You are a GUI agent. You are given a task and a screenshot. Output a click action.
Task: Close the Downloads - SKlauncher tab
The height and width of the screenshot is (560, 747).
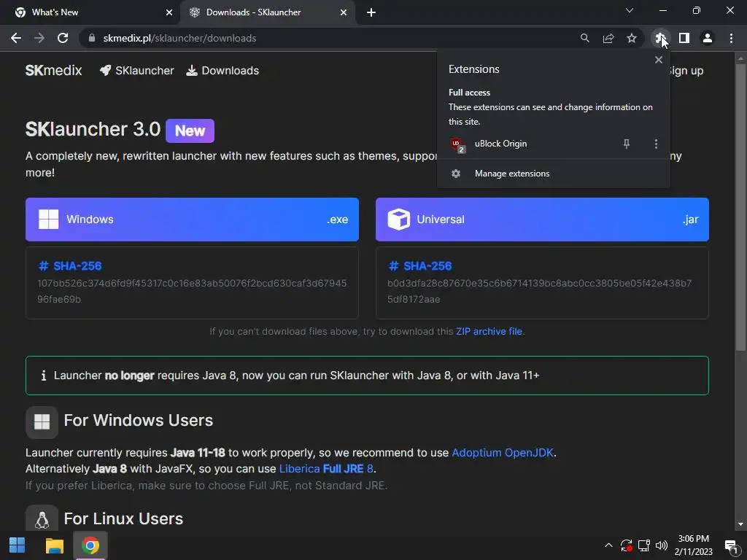(x=344, y=12)
